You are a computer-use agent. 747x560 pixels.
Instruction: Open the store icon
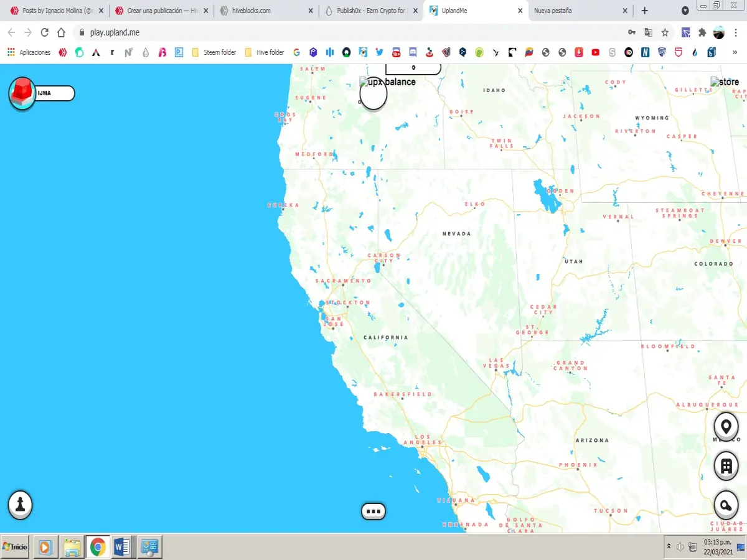click(x=725, y=82)
